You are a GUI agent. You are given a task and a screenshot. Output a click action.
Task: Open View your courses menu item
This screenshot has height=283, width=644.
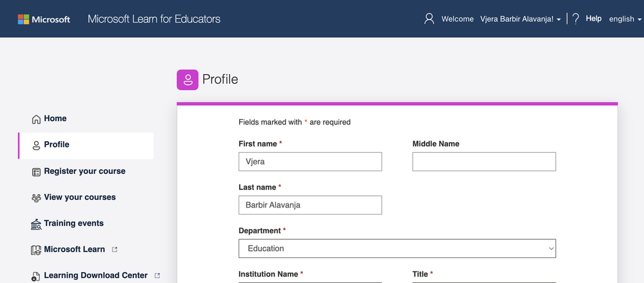80,197
